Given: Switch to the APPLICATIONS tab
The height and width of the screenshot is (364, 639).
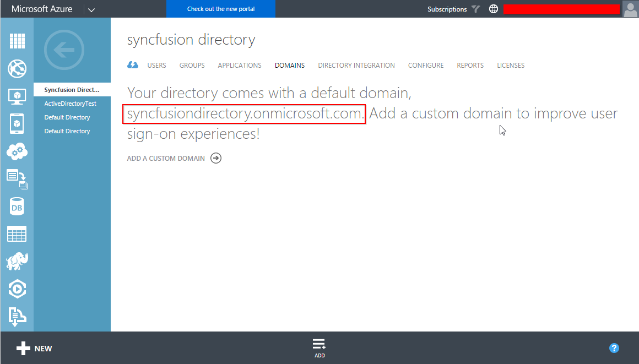Looking at the screenshot, I should point(240,65).
